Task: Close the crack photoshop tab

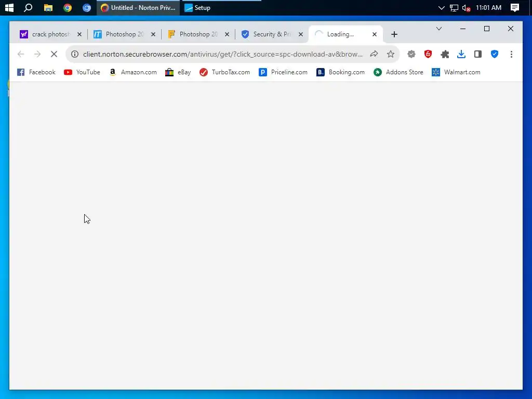Action: point(79,34)
